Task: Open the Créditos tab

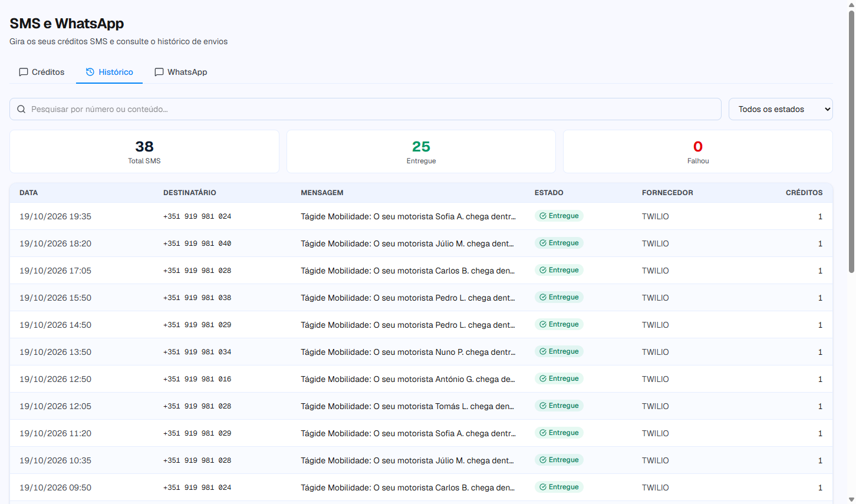Action: (x=42, y=72)
